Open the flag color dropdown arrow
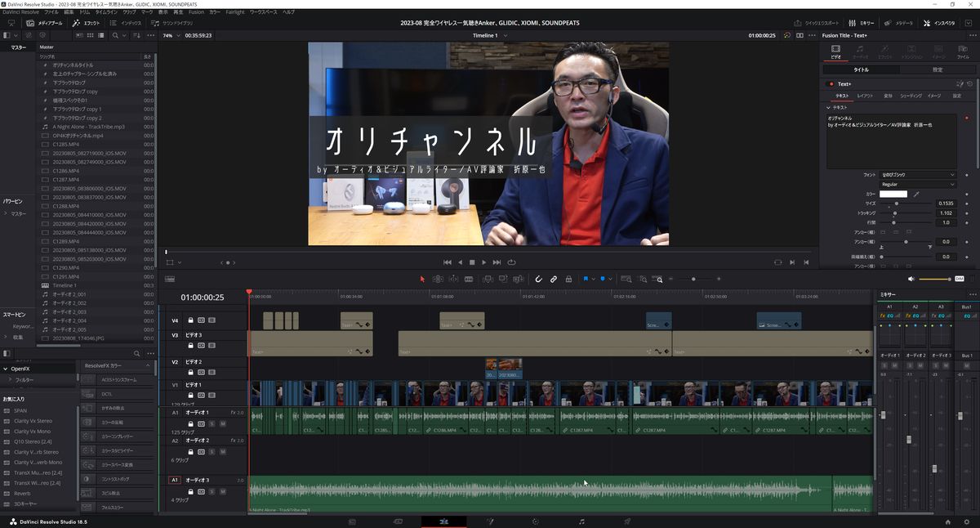Viewport: 980px width, 528px height. coord(594,279)
